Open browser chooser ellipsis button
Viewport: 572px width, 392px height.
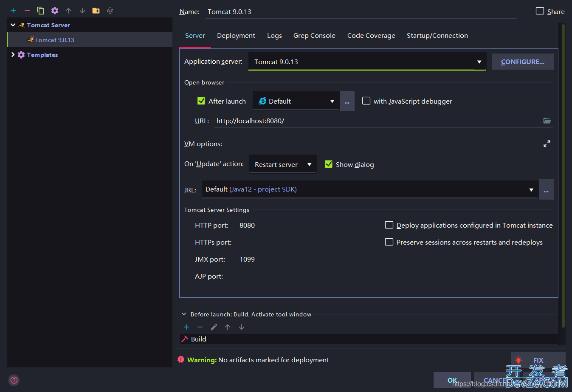(x=347, y=101)
